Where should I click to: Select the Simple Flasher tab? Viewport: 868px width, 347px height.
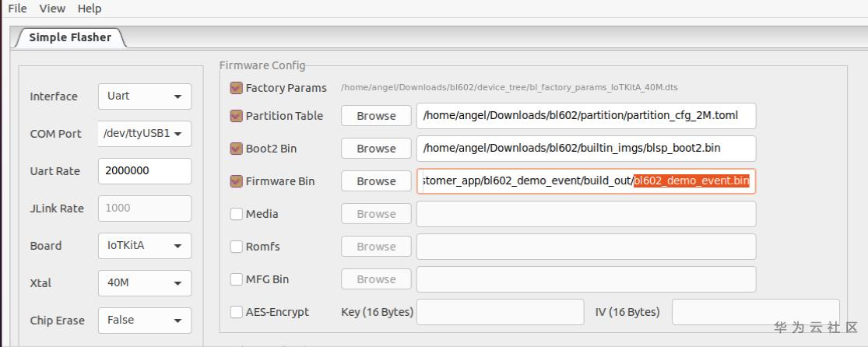[x=70, y=37]
